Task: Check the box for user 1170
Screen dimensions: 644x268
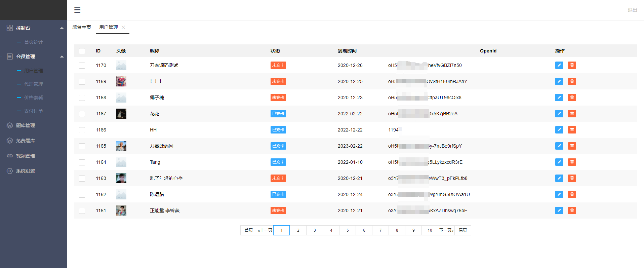Action: (x=82, y=66)
